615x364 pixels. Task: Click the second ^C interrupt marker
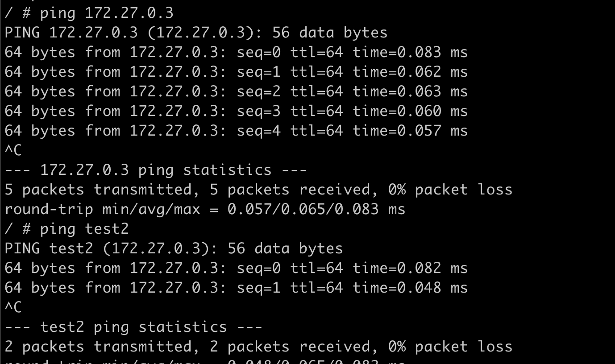13,307
